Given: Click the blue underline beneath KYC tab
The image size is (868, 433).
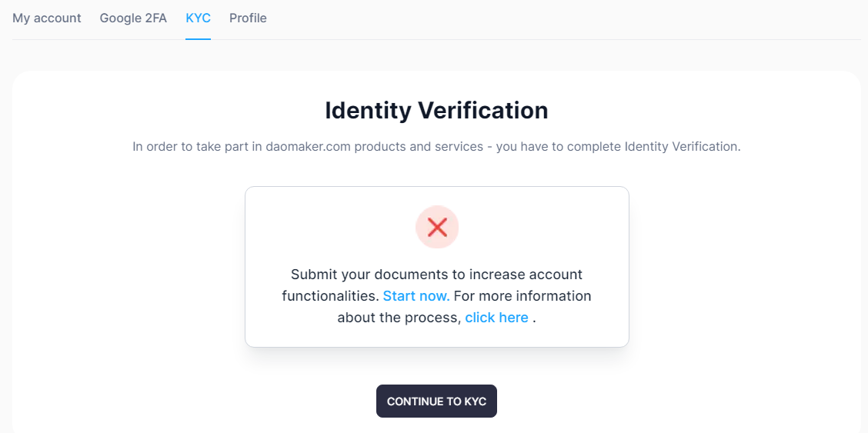Looking at the screenshot, I should 198,38.
